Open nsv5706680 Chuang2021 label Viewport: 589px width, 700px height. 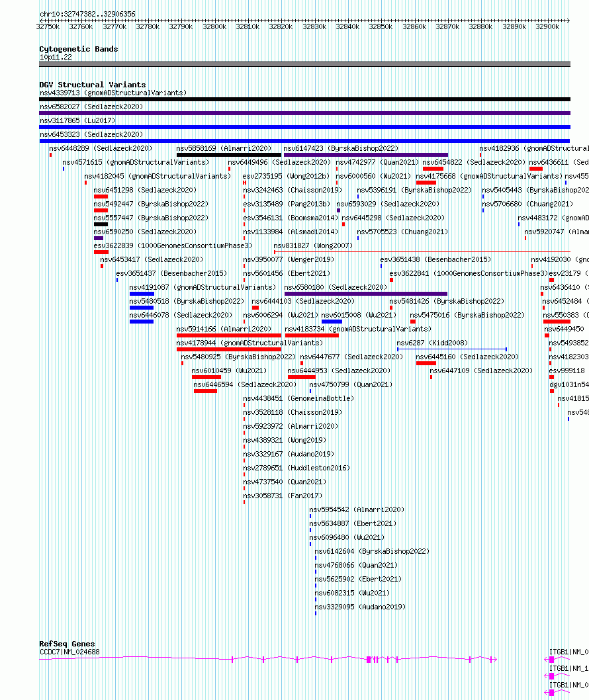(x=527, y=204)
